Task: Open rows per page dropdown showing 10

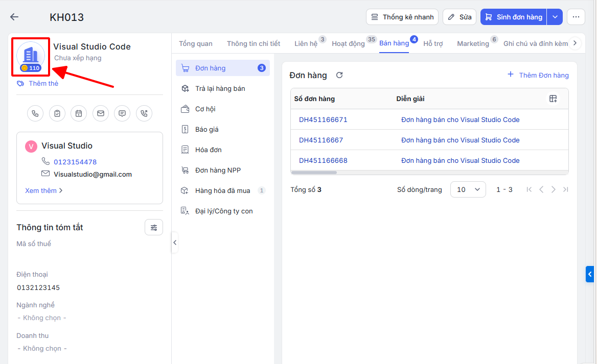Action: (x=468, y=189)
